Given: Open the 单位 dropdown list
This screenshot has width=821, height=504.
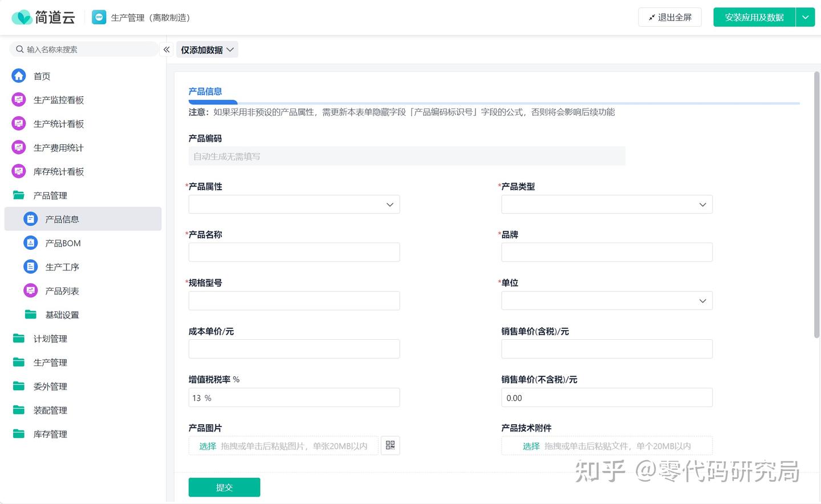Looking at the screenshot, I should pyautogui.click(x=607, y=301).
